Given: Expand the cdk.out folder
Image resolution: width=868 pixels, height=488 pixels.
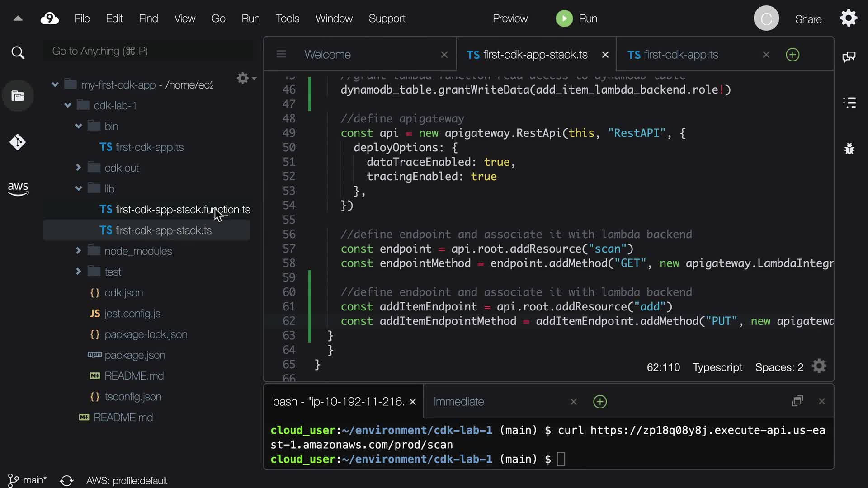Looking at the screenshot, I should [79, 168].
